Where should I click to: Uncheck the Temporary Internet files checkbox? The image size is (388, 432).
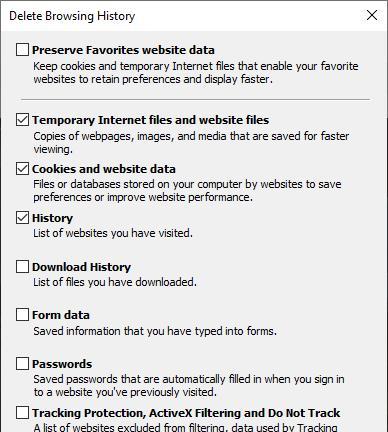click(22, 120)
